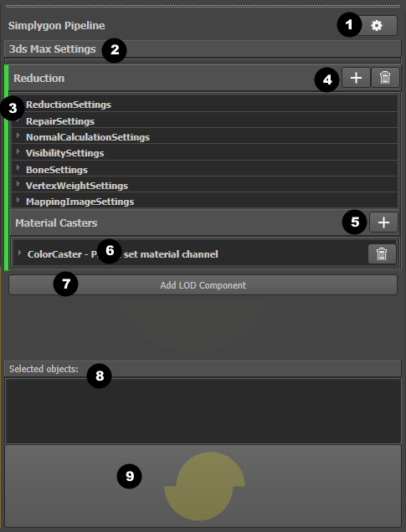
Task: Select the ReductionSettings row
Action: pyautogui.click(x=205, y=105)
